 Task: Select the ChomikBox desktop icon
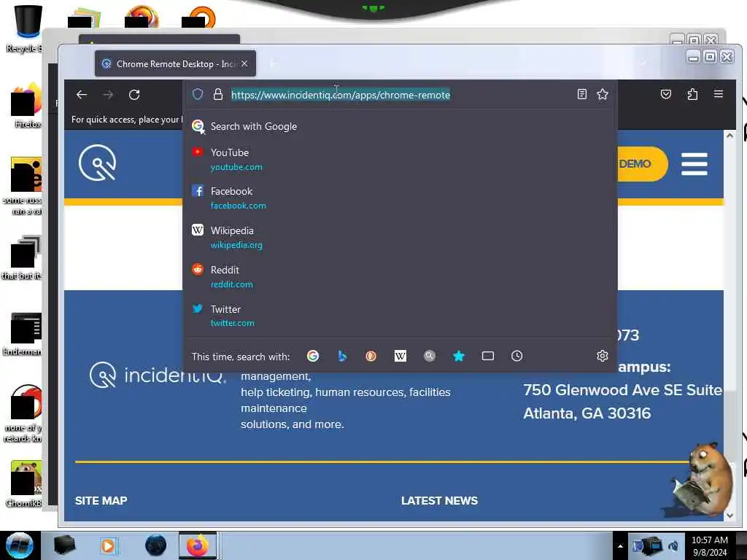click(x=24, y=484)
